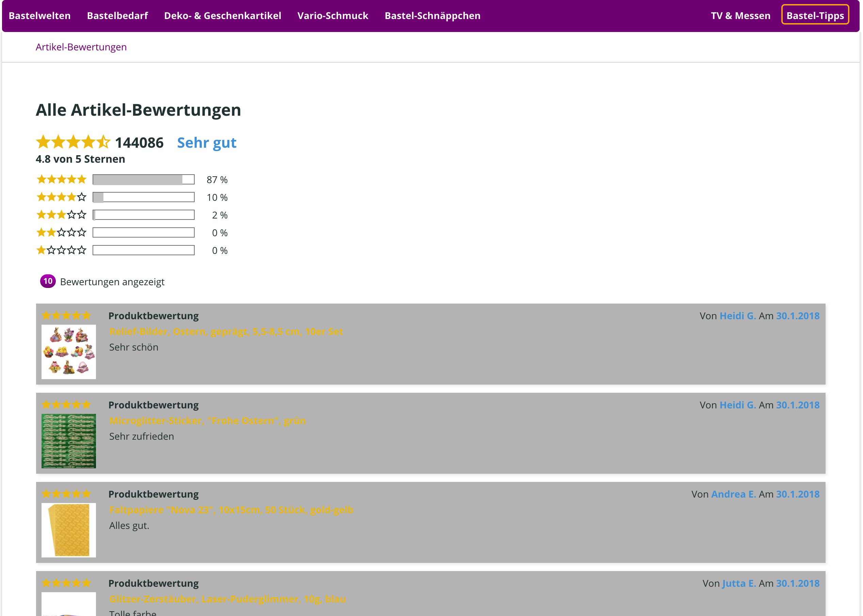Click the 'Sehr schön' review text

click(x=134, y=347)
